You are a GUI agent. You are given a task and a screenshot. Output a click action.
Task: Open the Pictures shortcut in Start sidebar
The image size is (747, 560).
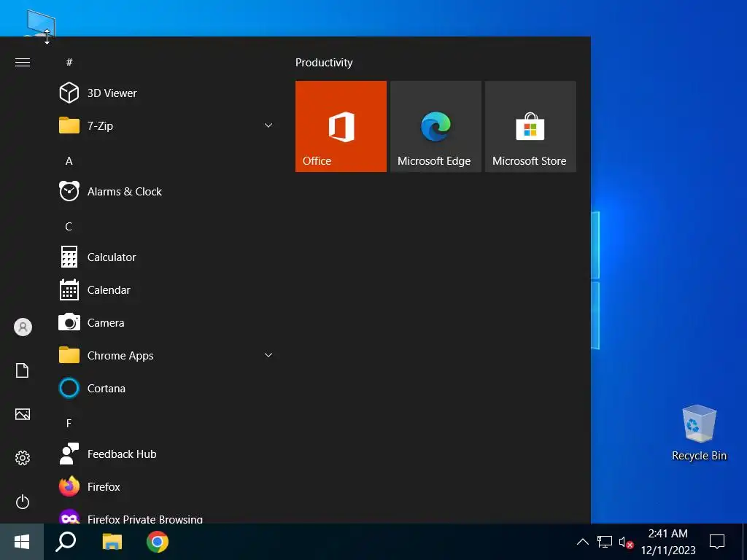pyautogui.click(x=23, y=414)
